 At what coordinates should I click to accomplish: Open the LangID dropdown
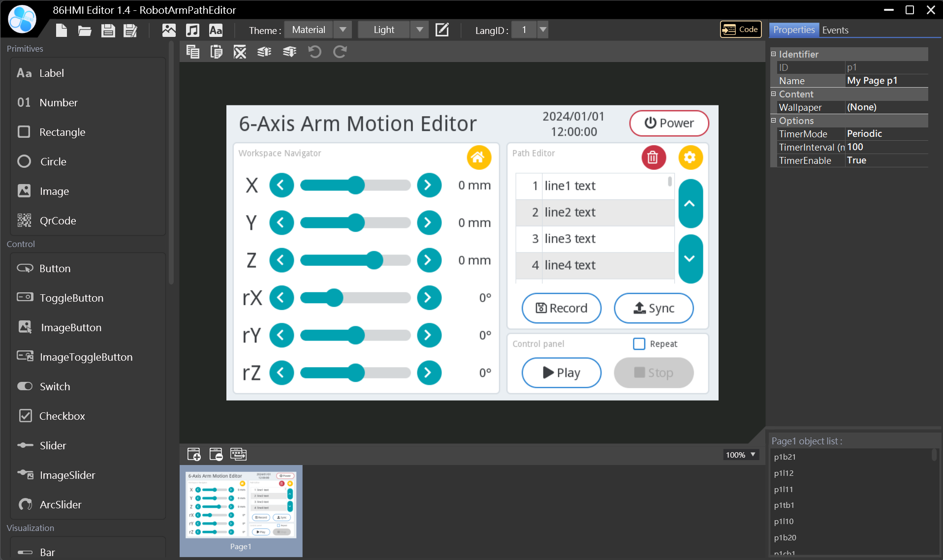[542, 30]
